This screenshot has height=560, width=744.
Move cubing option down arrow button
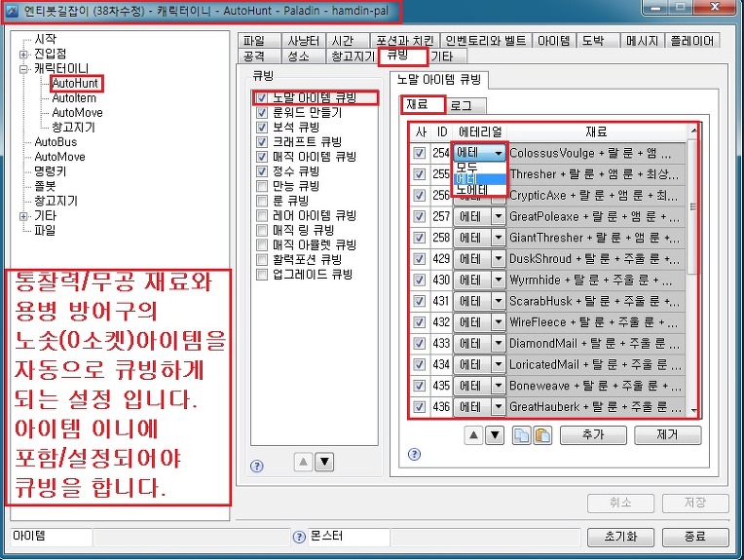click(x=324, y=462)
